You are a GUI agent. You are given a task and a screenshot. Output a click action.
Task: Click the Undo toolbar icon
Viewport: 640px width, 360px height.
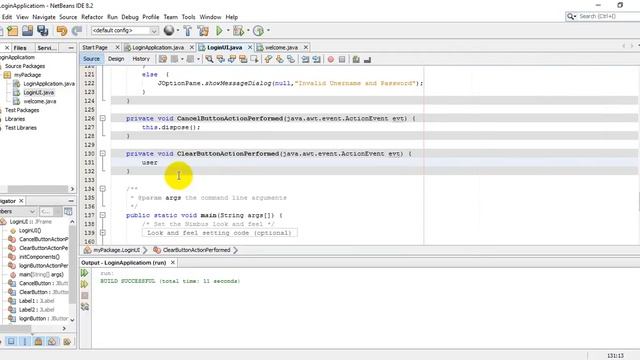point(62,31)
